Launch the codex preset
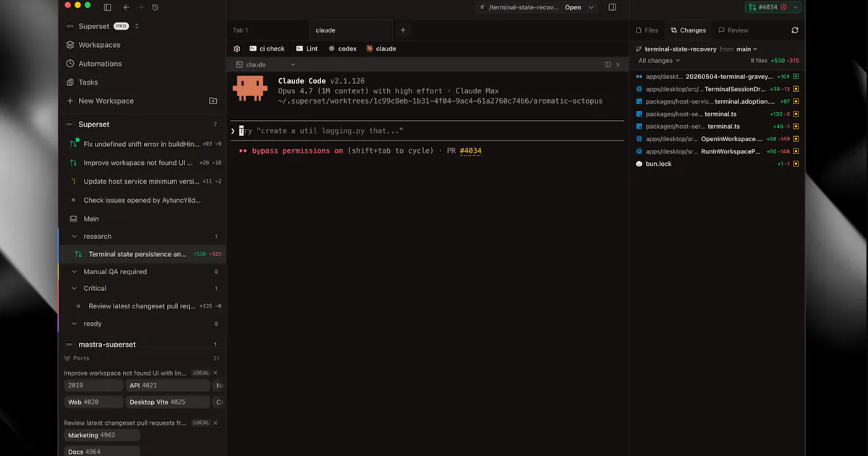Screen dimensions: 868x456 342,48
